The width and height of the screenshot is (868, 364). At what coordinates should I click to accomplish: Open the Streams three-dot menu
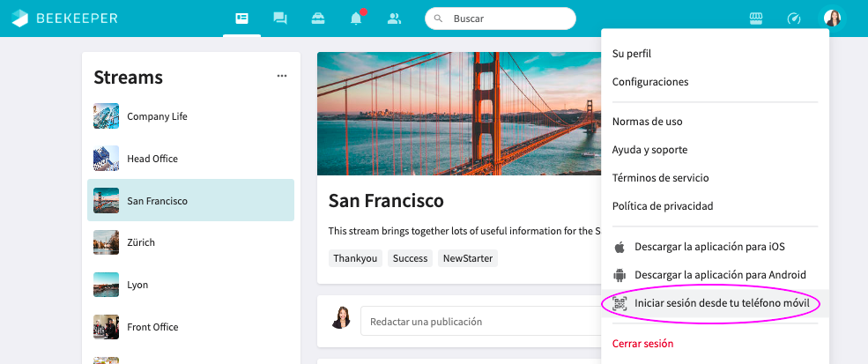282,76
